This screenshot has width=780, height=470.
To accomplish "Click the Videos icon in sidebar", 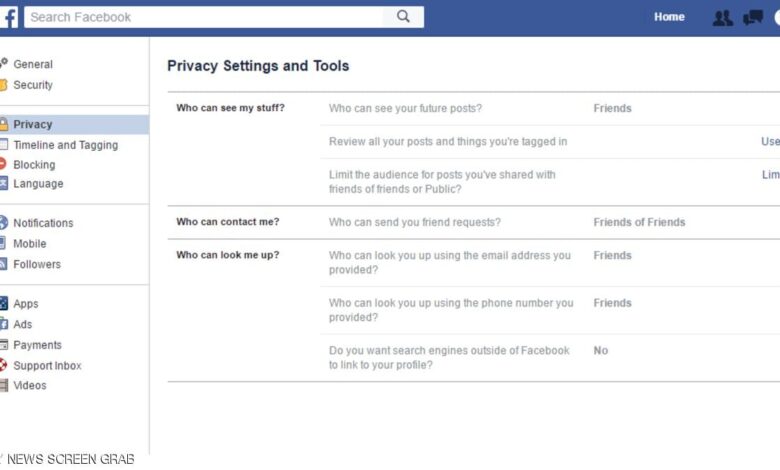I will click(3, 385).
